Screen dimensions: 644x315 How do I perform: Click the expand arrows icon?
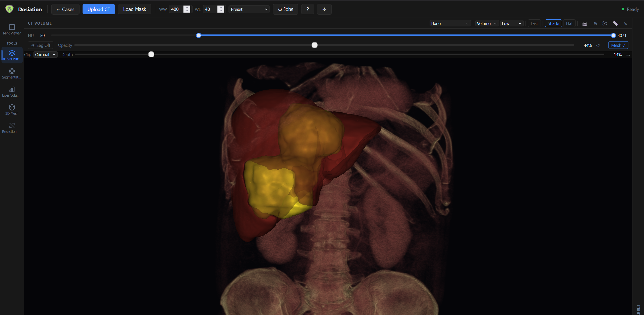[x=625, y=24]
